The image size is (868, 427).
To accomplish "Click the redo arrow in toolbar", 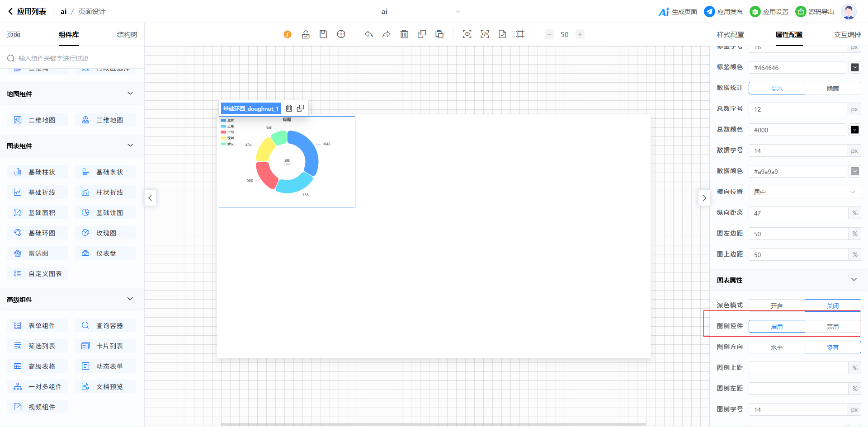I will pos(386,34).
